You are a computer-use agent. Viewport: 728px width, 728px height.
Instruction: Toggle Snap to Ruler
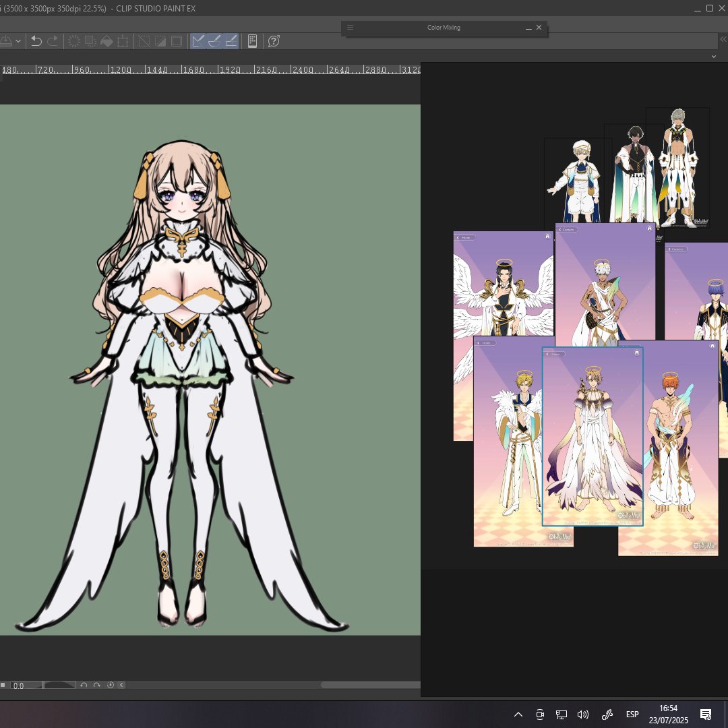pos(198,41)
